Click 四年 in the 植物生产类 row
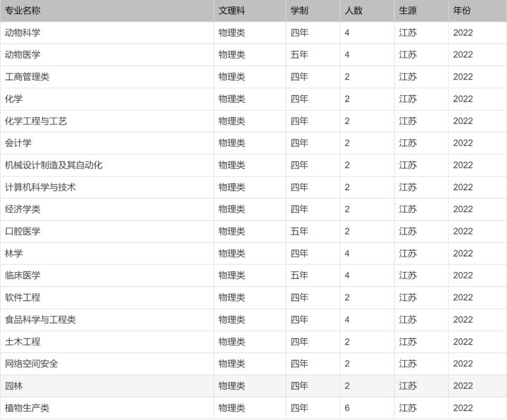507x420 pixels. pos(299,408)
